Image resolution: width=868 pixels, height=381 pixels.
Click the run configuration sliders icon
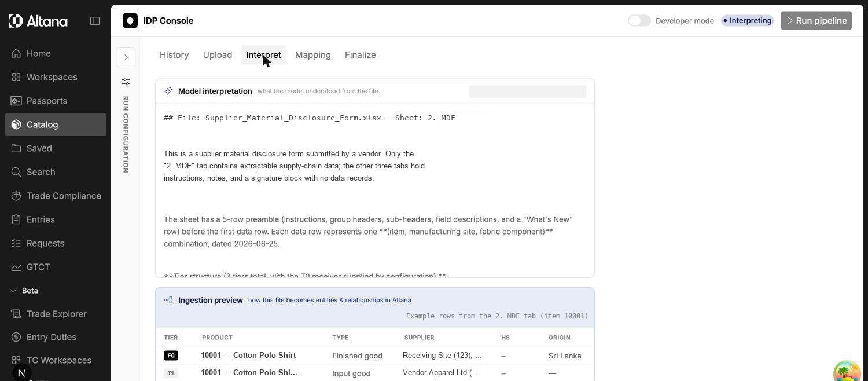click(x=126, y=82)
